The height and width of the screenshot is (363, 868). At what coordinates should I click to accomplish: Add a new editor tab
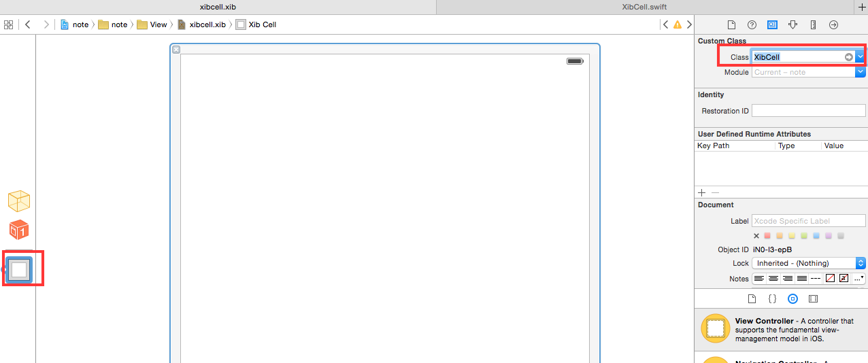tap(861, 6)
